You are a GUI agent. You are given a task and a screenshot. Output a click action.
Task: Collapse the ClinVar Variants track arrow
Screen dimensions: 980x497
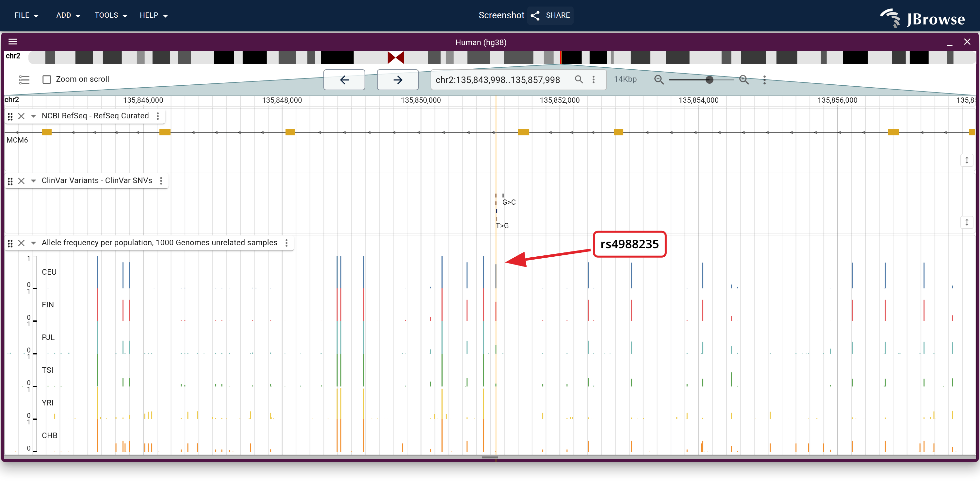pyautogui.click(x=33, y=181)
